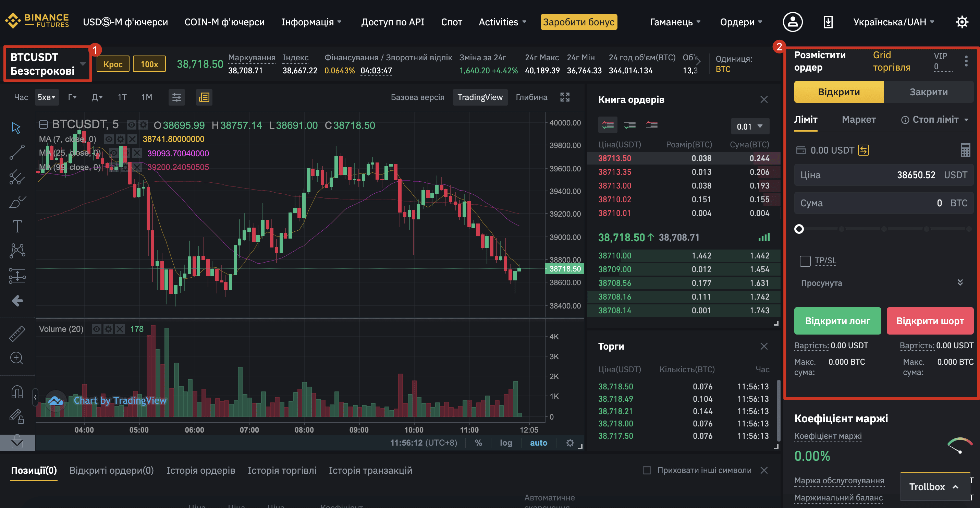Viewport: 980px width, 508px height.
Task: Check Приховати інші символи checkbox
Action: (647, 470)
